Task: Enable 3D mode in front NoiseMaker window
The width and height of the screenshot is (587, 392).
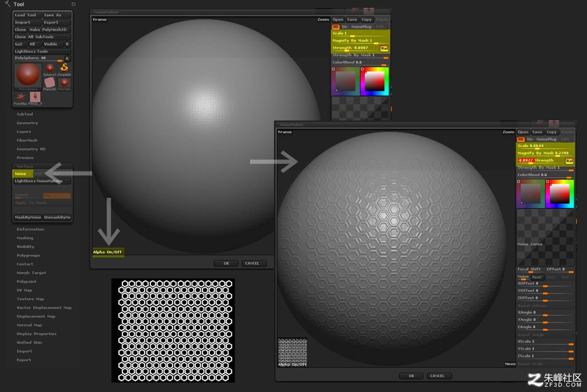Action: coord(520,139)
